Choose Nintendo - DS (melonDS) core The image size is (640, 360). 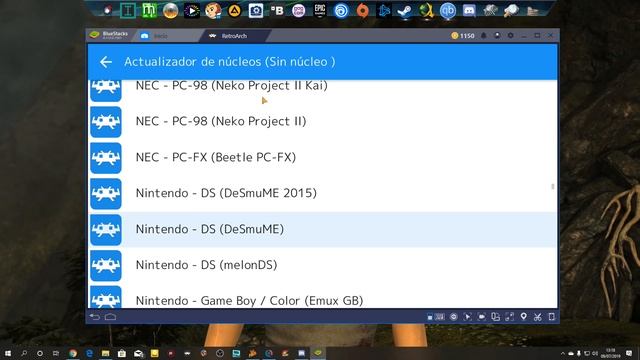[322, 265]
